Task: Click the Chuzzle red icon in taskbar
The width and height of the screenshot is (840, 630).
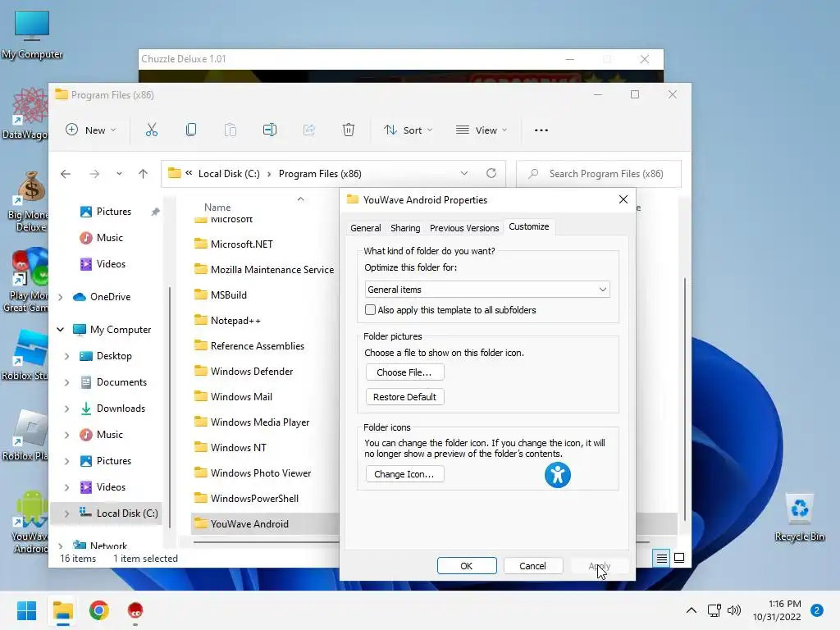Action: [135, 610]
